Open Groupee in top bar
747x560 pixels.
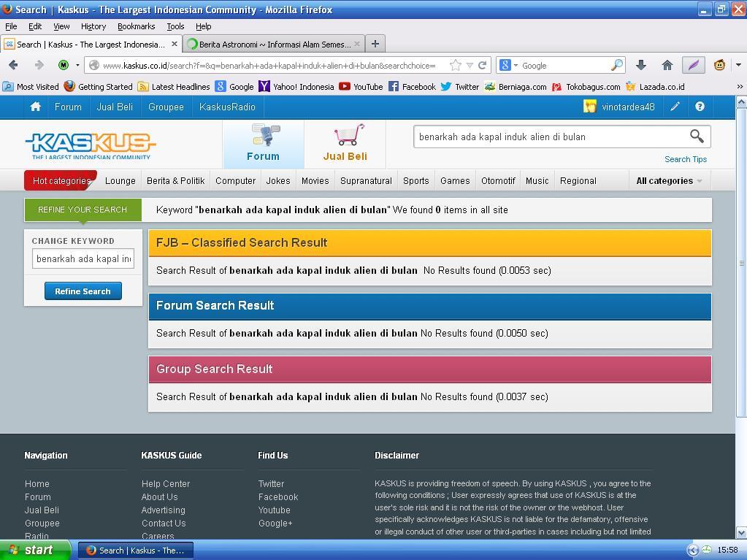tap(166, 107)
